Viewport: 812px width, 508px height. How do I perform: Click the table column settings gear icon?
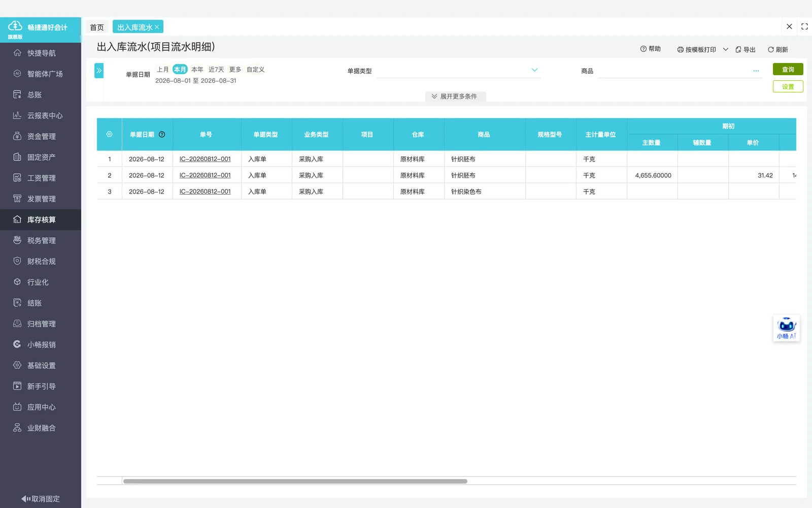pyautogui.click(x=109, y=135)
